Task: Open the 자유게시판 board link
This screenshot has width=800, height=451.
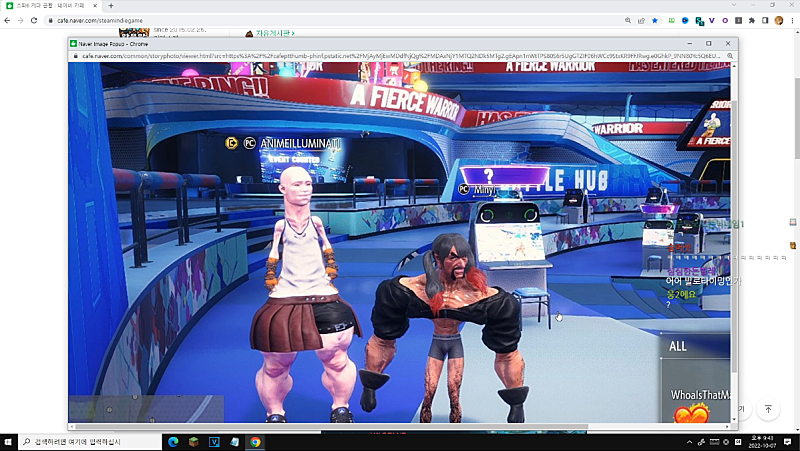Action: (275, 33)
